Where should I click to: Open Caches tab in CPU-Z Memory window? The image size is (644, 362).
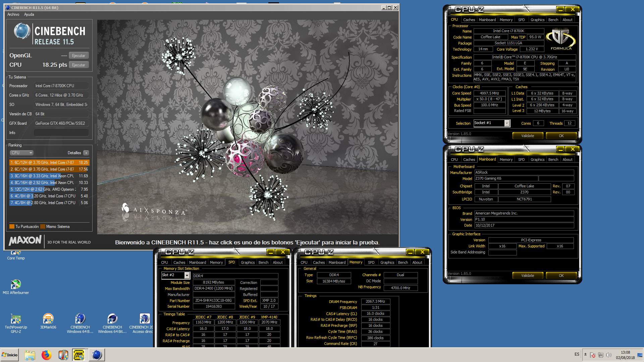[319, 262]
